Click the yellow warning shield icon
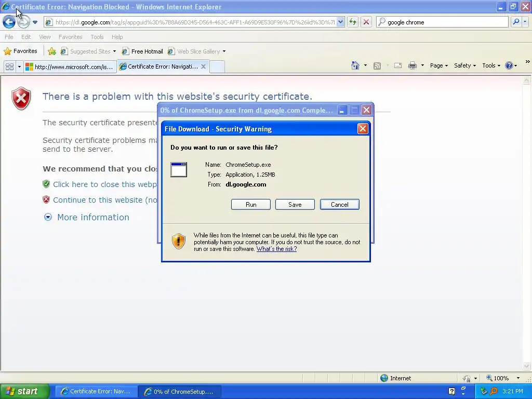 click(x=179, y=241)
